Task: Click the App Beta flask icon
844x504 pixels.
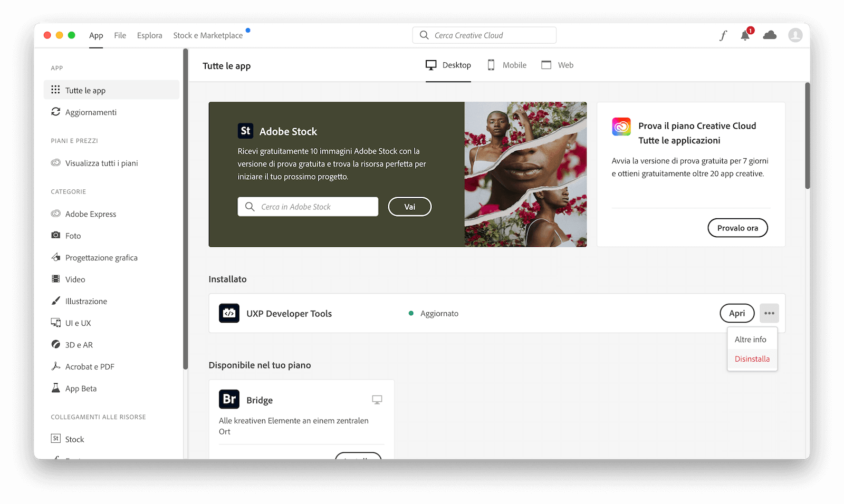Action: tap(55, 388)
